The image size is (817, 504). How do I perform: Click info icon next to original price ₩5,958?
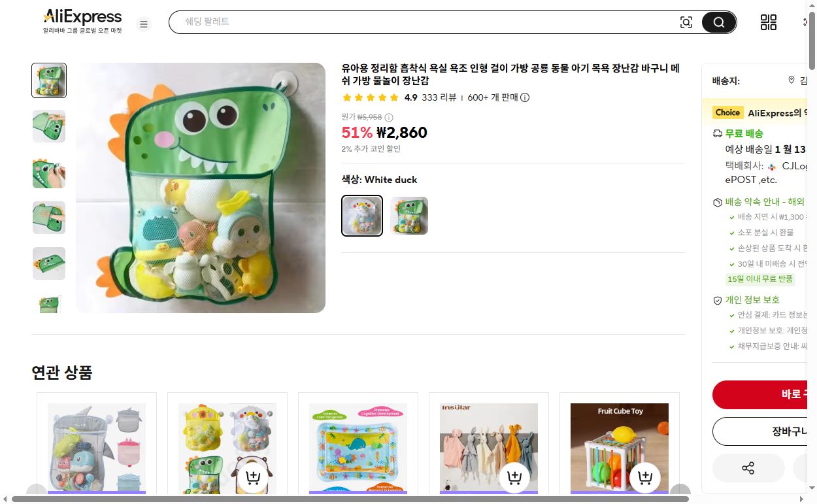[388, 118]
